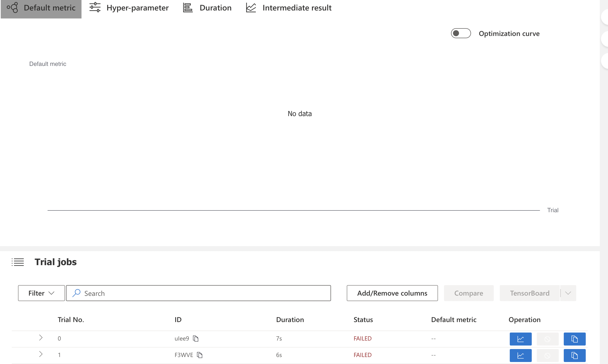Screen dimensions: 608x364
Task: Click the copy parameters icon for trial ulee9
Action: tap(574, 339)
